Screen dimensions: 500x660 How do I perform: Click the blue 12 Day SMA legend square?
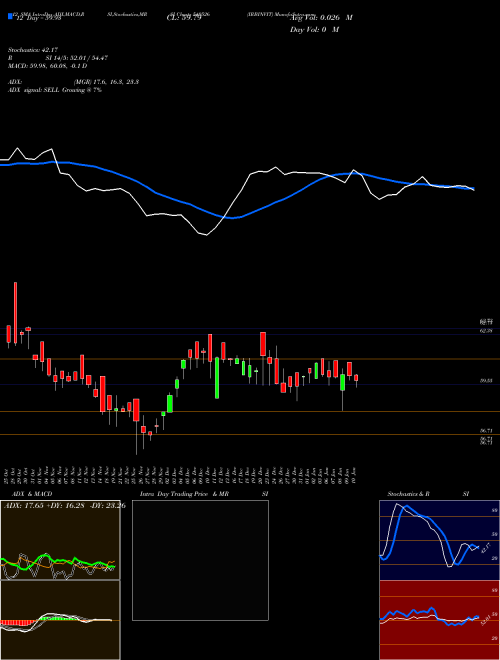10,16
